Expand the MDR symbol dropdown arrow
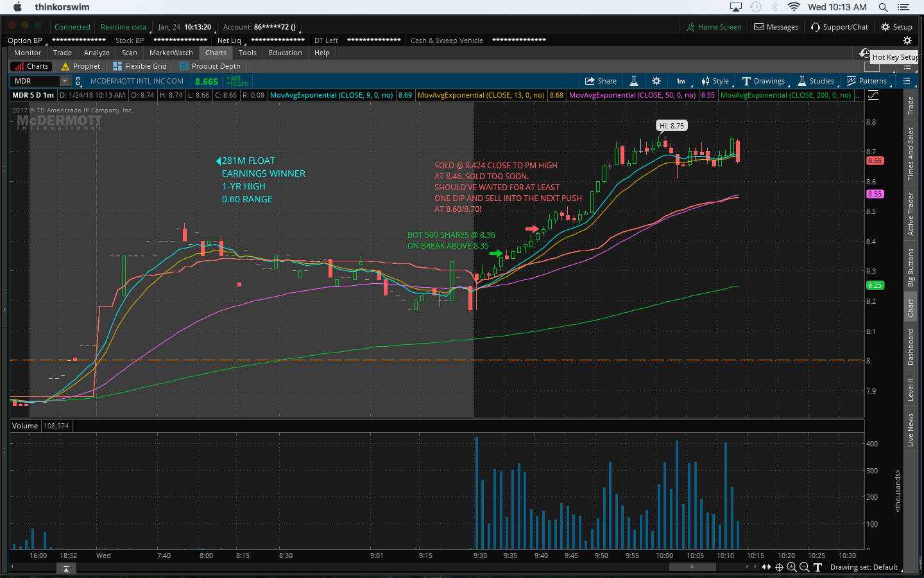 click(65, 81)
